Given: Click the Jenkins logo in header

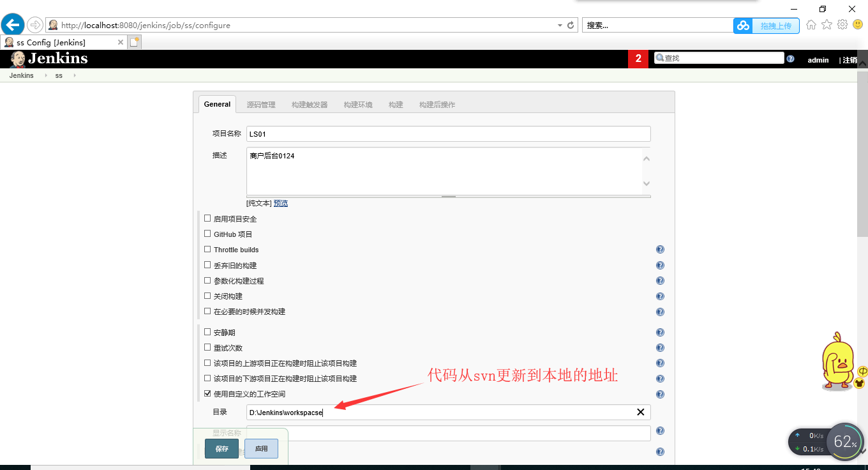Looking at the screenshot, I should pyautogui.click(x=49, y=59).
